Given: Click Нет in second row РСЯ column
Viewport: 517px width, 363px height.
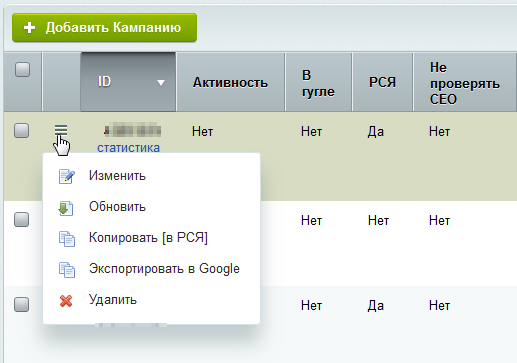Looking at the screenshot, I should 378,221.
